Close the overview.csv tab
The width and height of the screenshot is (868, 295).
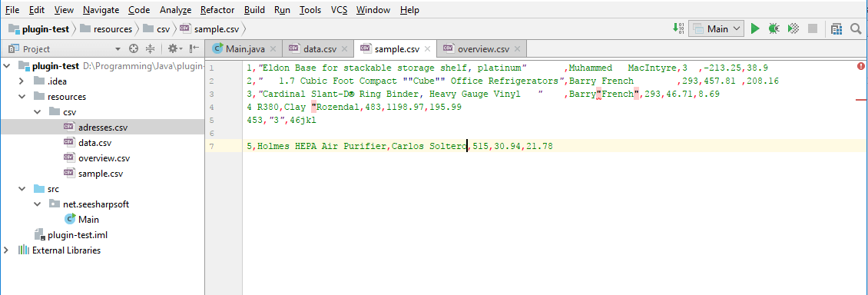[517, 48]
